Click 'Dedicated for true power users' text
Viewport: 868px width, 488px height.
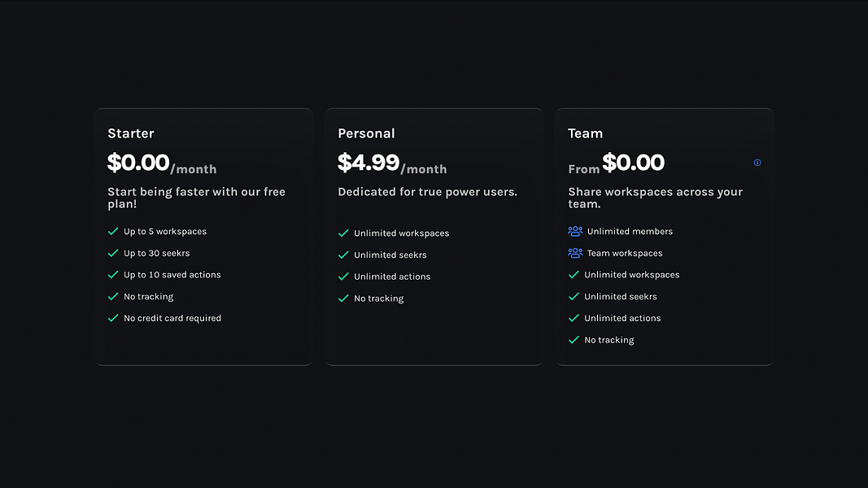(x=427, y=192)
